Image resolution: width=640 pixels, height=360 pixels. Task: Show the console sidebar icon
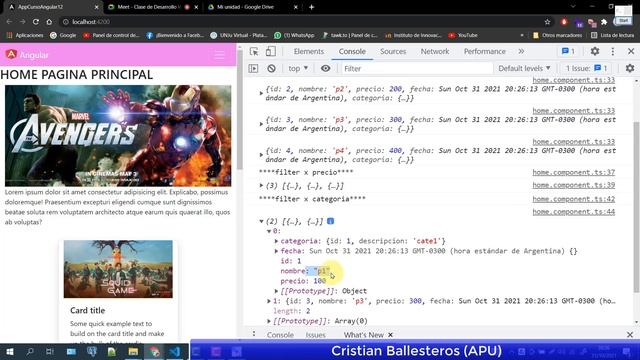click(253, 68)
